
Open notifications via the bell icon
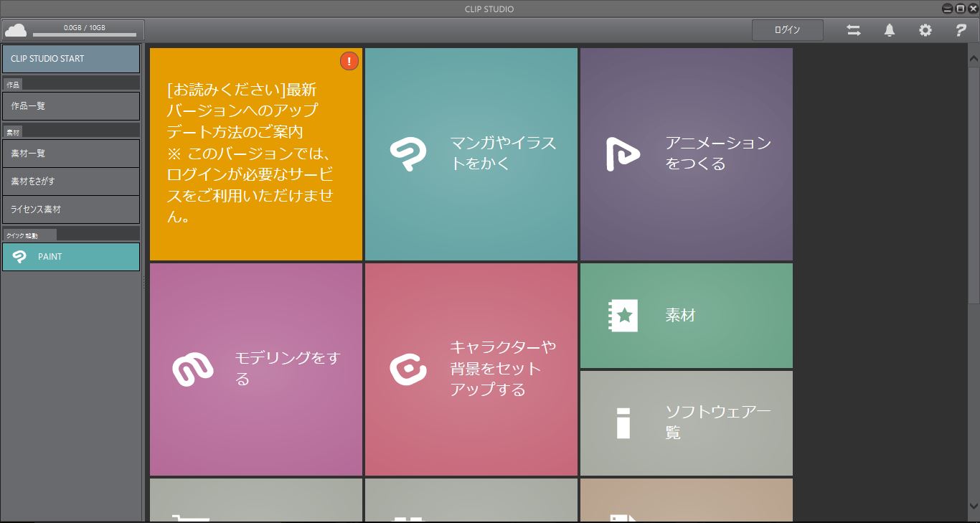(890, 30)
